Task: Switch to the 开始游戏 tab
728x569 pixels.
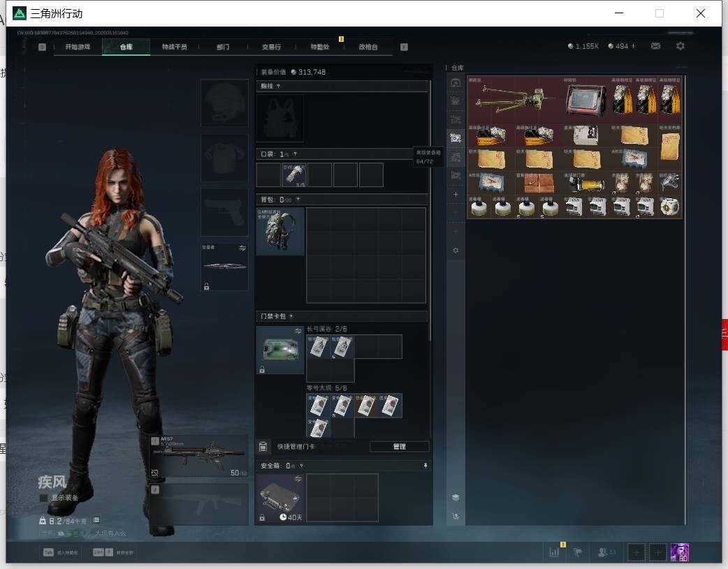Action: [78, 47]
